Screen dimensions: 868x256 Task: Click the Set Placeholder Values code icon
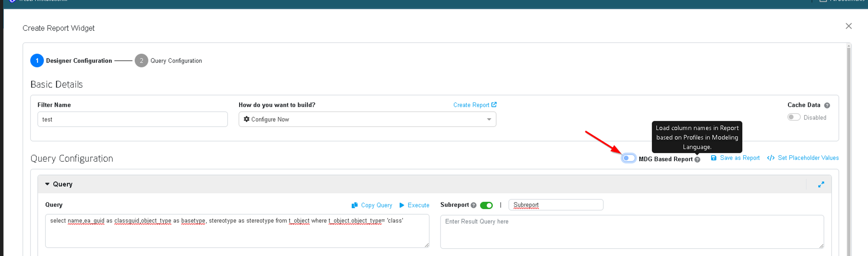(770, 158)
